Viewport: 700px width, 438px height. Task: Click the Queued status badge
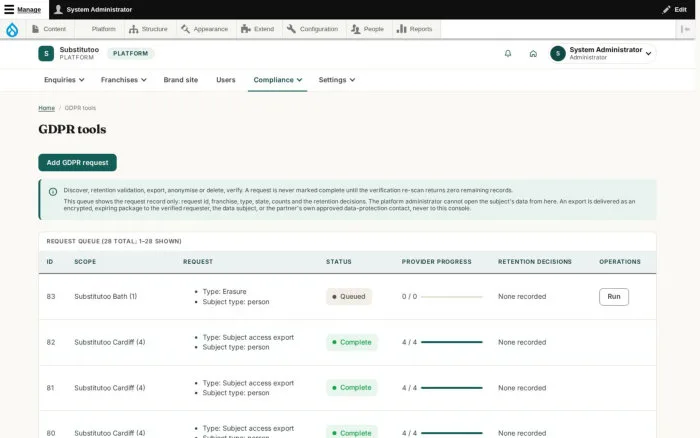tap(349, 296)
